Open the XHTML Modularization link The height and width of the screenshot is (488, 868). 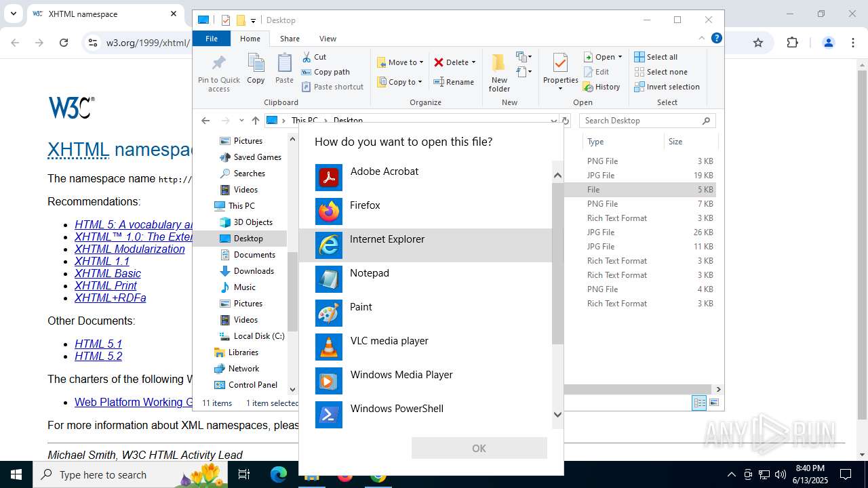pyautogui.click(x=130, y=249)
